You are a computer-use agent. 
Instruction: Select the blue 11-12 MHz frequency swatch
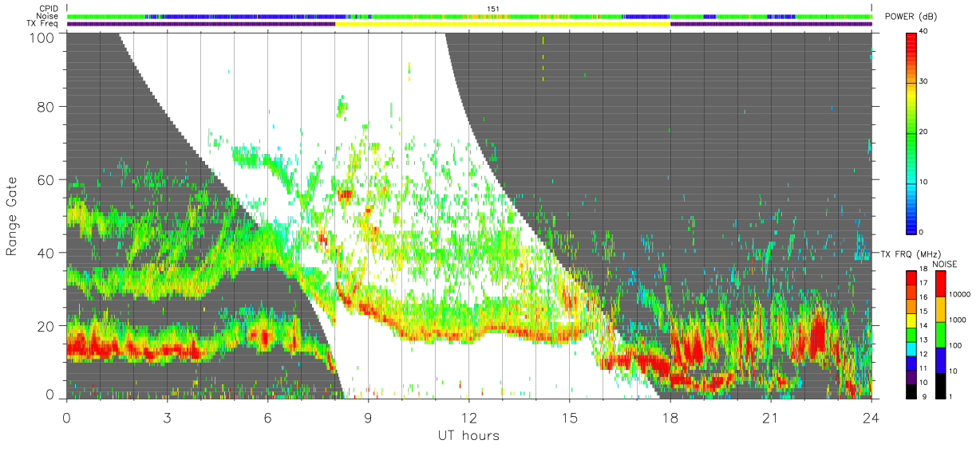(x=911, y=362)
